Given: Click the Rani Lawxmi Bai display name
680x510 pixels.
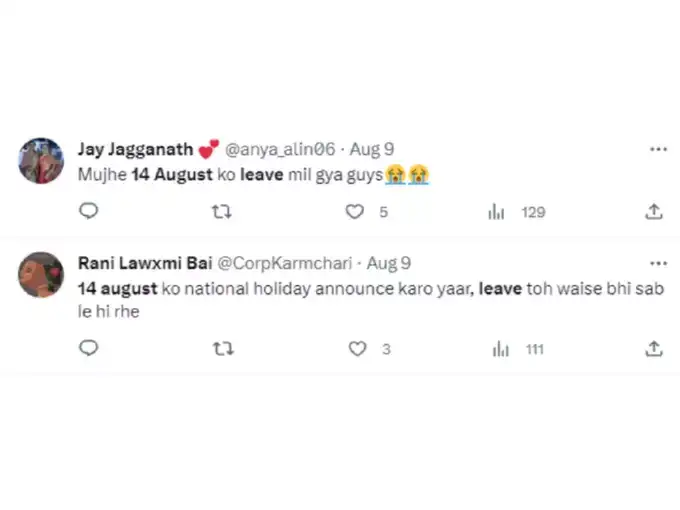Looking at the screenshot, I should pos(142,263).
